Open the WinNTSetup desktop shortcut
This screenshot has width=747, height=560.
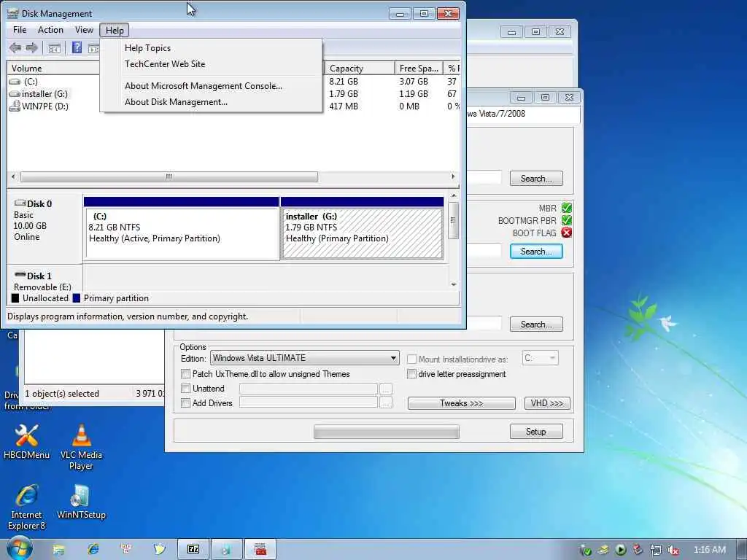[81, 502]
